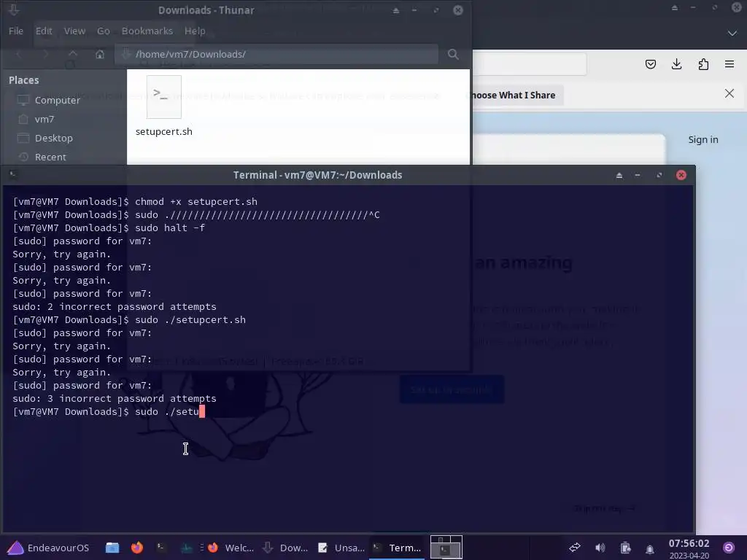Open Firefox Pocket save icon

(x=650, y=64)
